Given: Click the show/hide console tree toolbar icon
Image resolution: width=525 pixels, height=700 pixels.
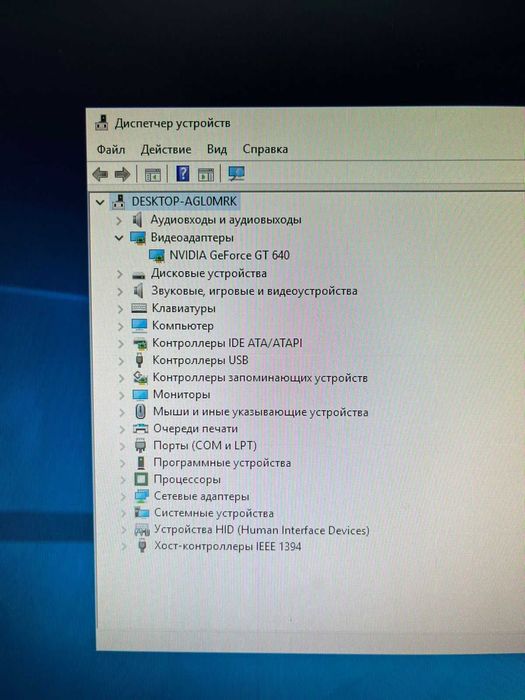Looking at the screenshot, I should (153, 175).
